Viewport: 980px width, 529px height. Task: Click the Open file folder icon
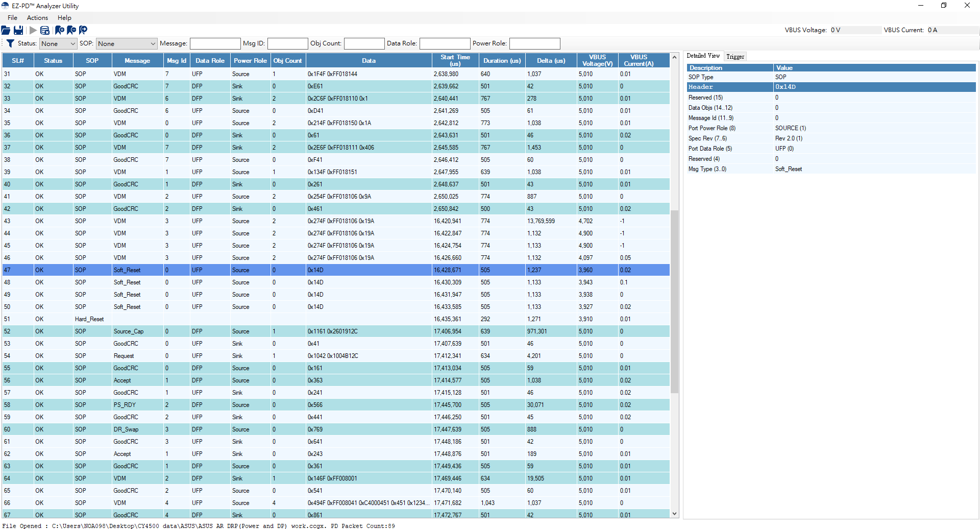[6, 30]
